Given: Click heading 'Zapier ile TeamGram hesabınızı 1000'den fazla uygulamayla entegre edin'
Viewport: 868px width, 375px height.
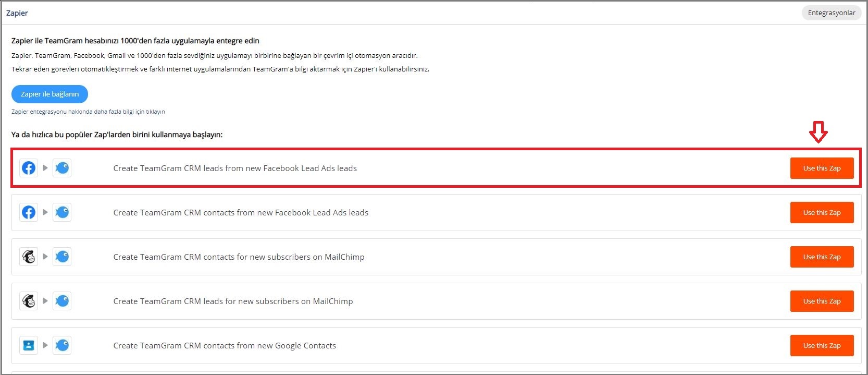Looking at the screenshot, I should tap(135, 41).
